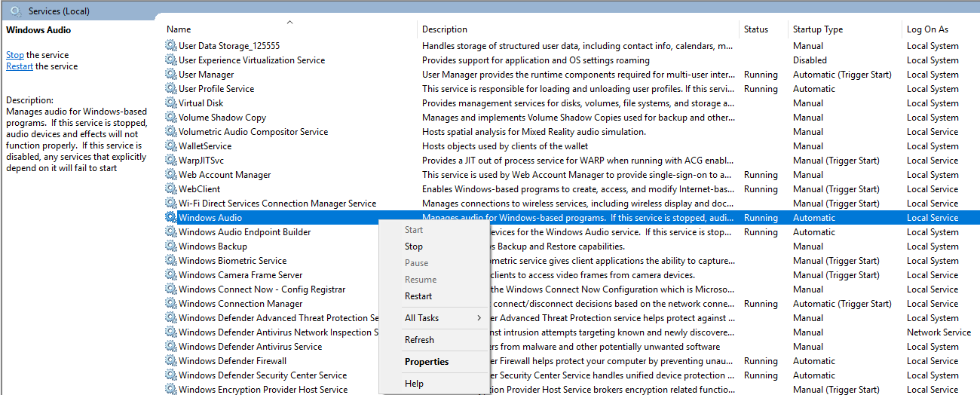Open Properties from the context menu
The width and height of the screenshot is (980, 395).
pyautogui.click(x=427, y=362)
